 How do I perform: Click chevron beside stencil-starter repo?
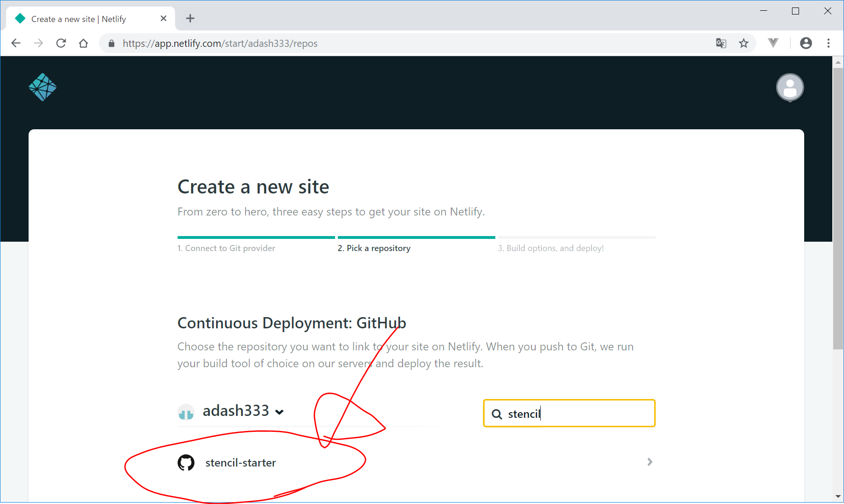point(650,462)
